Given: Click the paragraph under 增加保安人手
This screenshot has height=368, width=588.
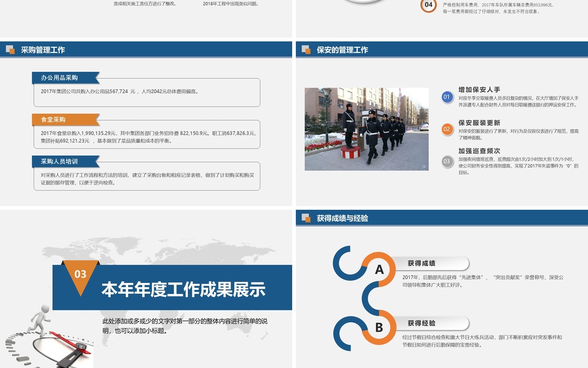Looking at the screenshot, I should point(518,101).
